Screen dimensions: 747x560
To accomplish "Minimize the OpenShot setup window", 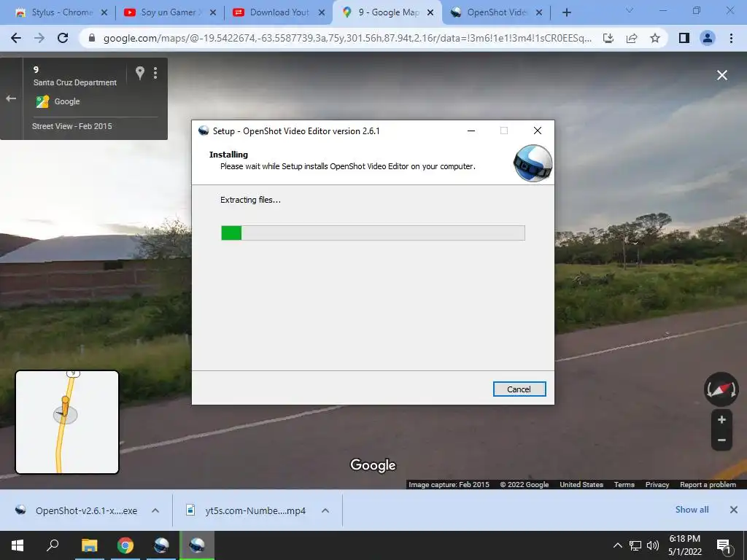I will pos(471,131).
